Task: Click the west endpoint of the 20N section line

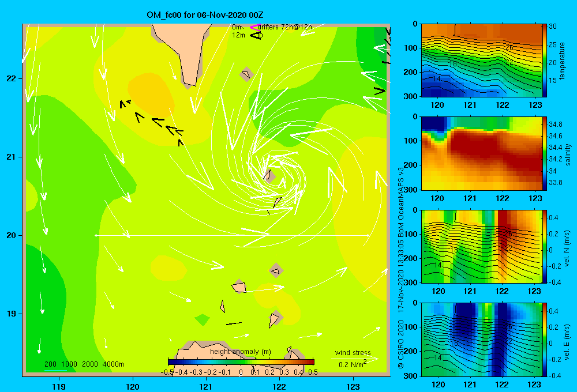Action: click(96, 235)
